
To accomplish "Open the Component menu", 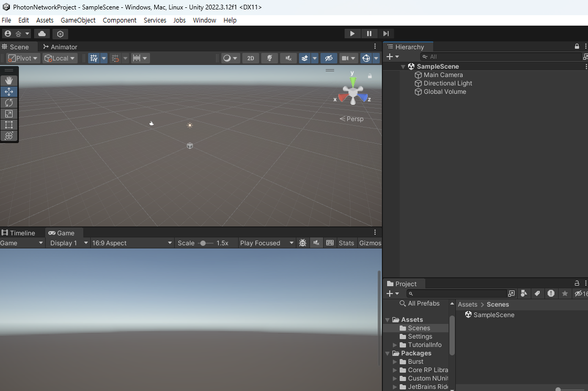I will [x=120, y=20].
